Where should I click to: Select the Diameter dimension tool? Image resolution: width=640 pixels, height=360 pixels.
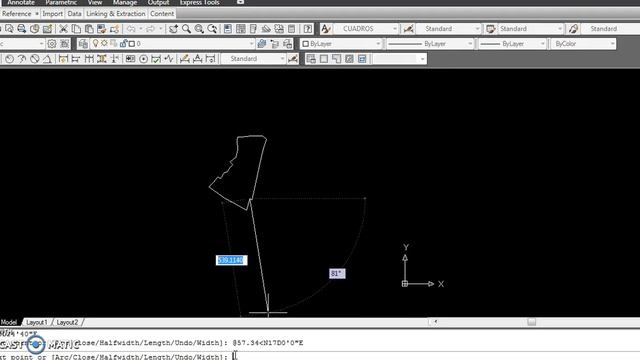coord(35,59)
